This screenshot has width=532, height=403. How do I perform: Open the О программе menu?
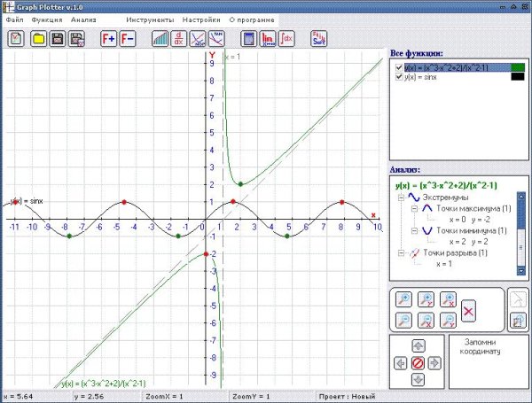(252, 20)
